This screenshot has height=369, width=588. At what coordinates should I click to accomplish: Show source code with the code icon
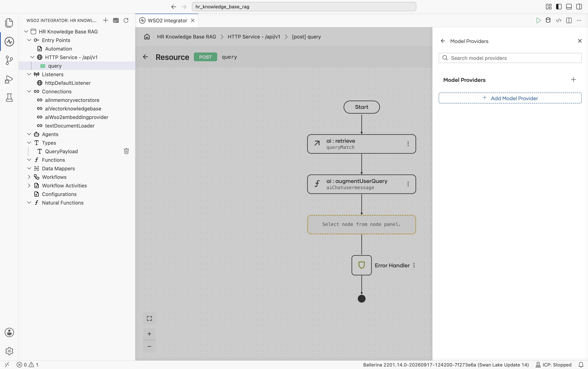click(559, 20)
